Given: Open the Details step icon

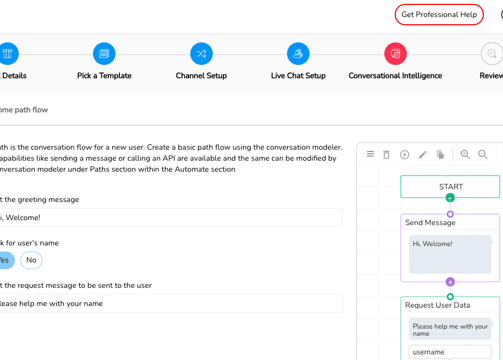Looking at the screenshot, I should [x=7, y=54].
